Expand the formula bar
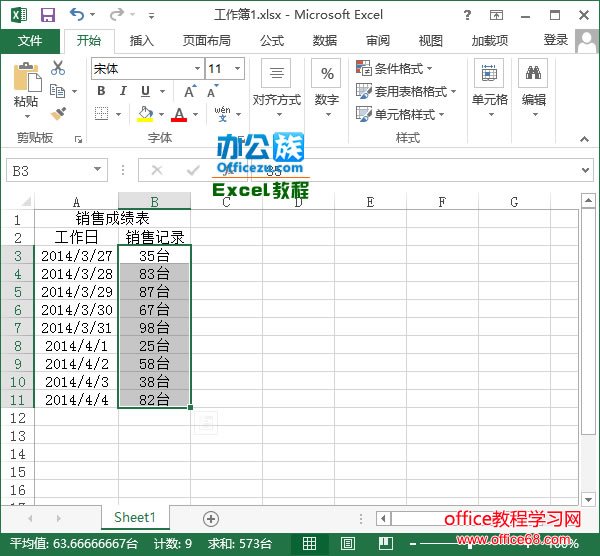The width and height of the screenshot is (600, 556). (x=585, y=170)
